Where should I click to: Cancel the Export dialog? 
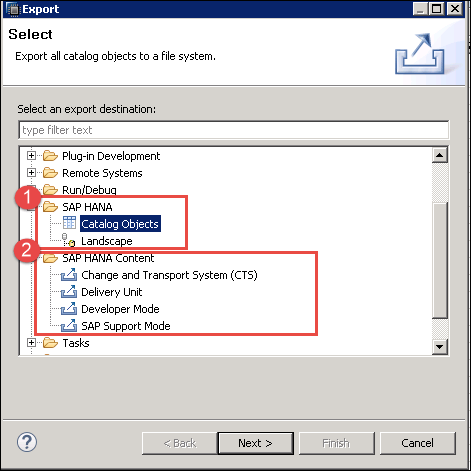[x=418, y=443]
